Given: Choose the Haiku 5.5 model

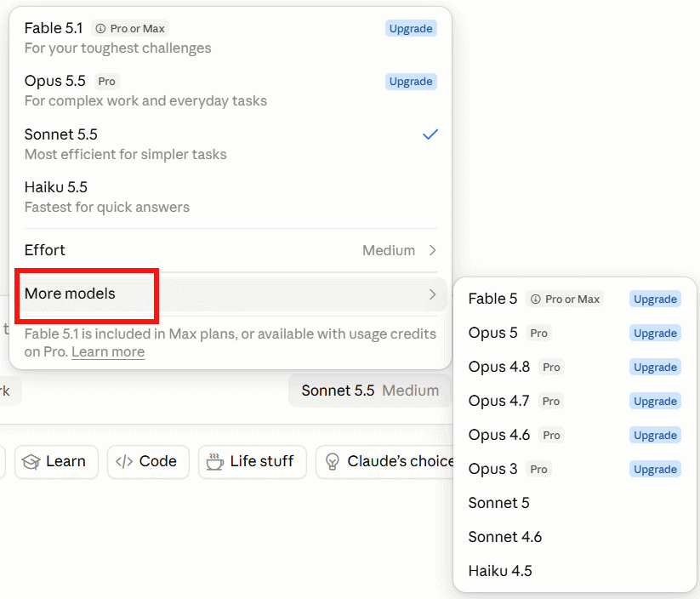Looking at the screenshot, I should (230, 197).
